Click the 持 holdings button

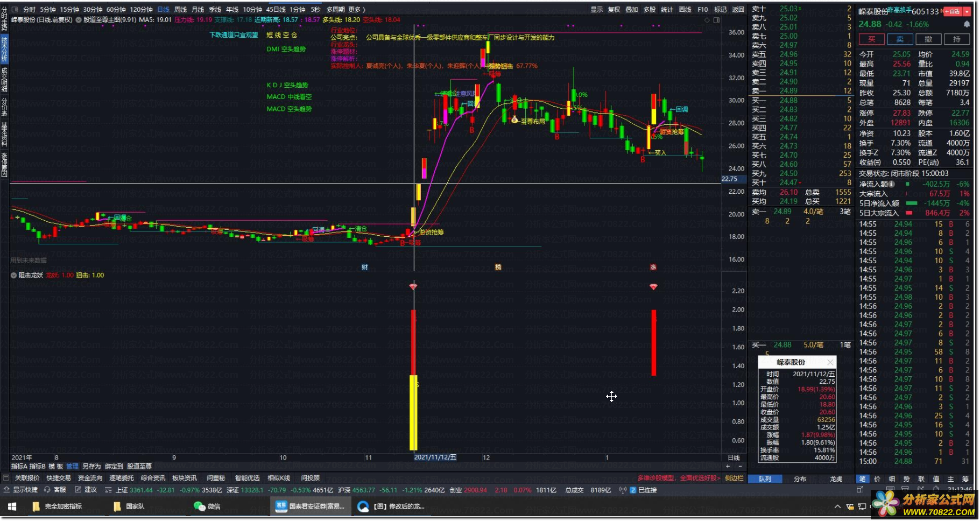[x=957, y=39]
